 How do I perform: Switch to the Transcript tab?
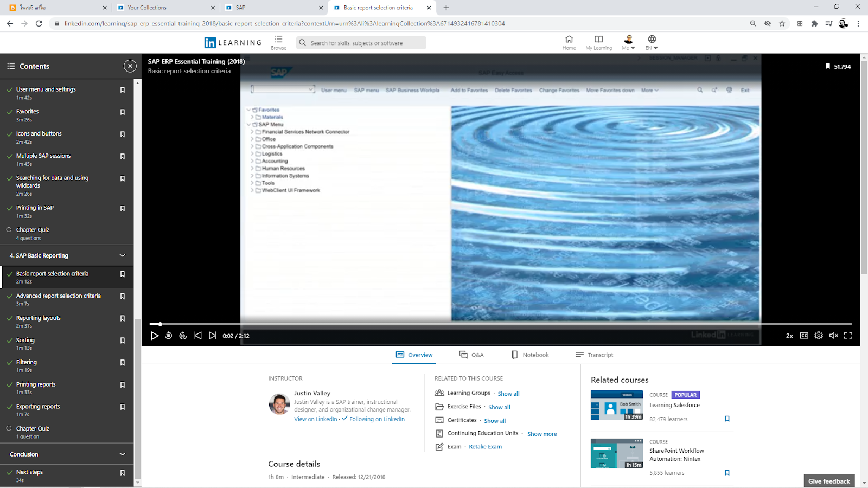pos(595,355)
